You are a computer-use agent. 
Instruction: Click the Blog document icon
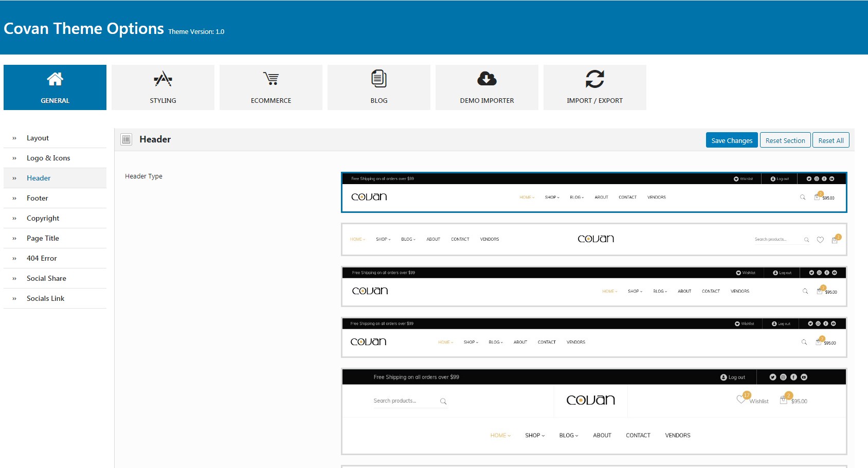[379, 79]
